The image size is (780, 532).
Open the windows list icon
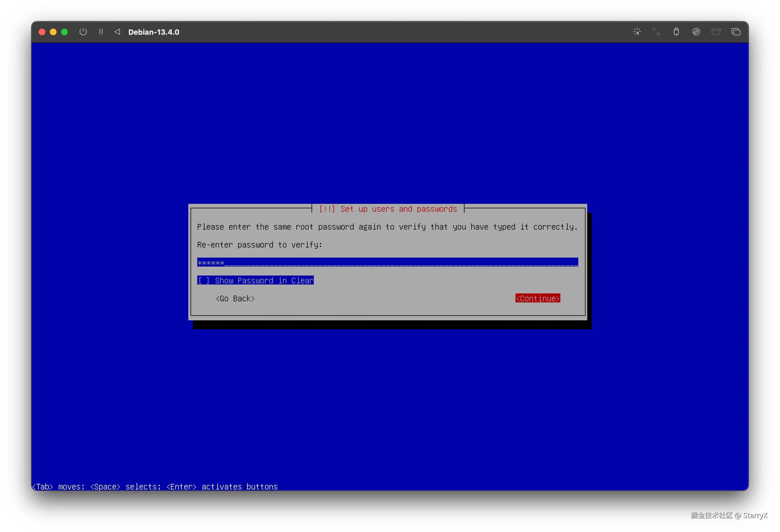pos(736,32)
